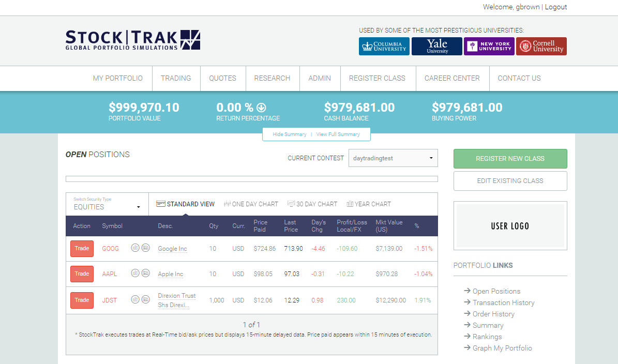Open the bar chart icon for JDST
The image size is (618, 364).
pyautogui.click(x=135, y=299)
